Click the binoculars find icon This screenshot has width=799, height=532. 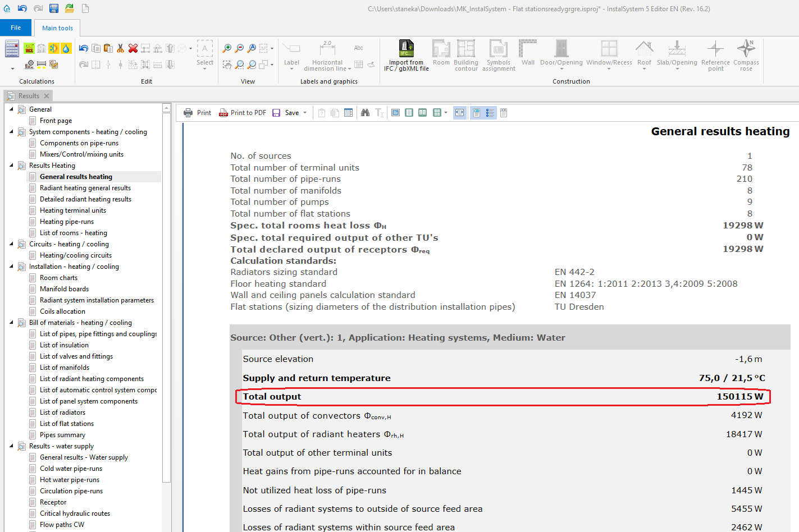365,113
